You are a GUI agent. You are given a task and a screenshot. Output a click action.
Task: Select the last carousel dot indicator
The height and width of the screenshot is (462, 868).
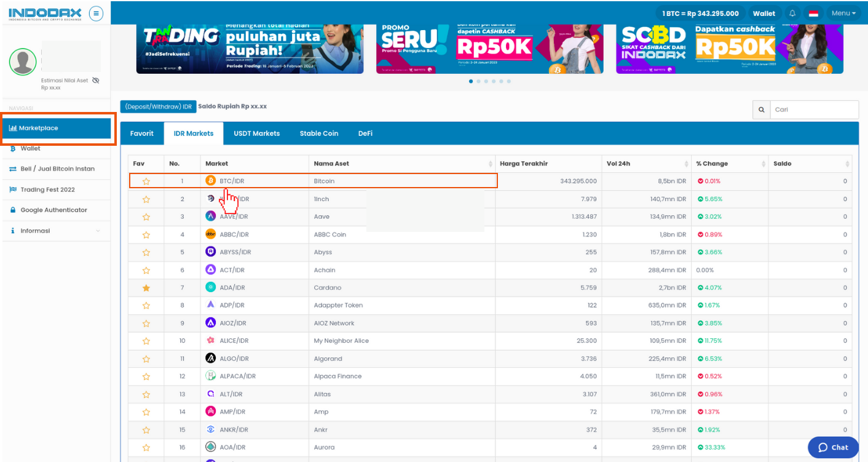508,81
